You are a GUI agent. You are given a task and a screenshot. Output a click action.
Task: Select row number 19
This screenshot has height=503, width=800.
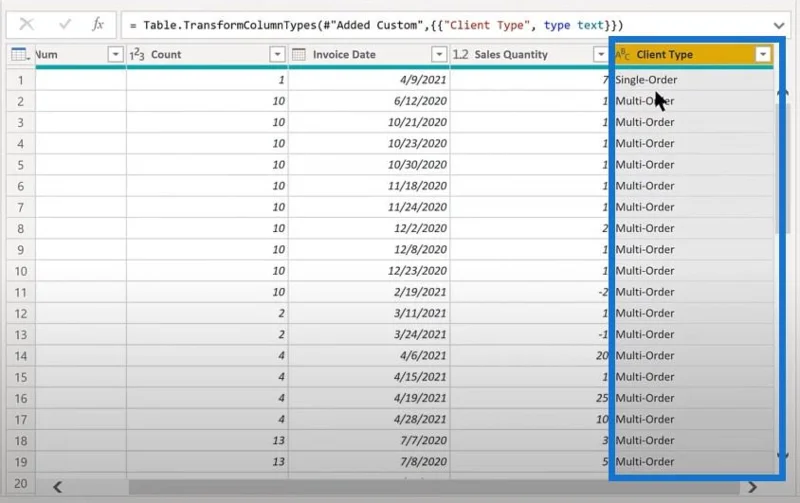(21, 462)
